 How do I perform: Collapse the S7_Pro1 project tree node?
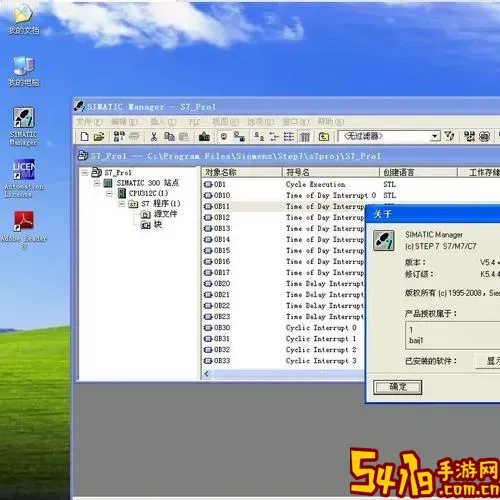pyautogui.click(x=85, y=173)
